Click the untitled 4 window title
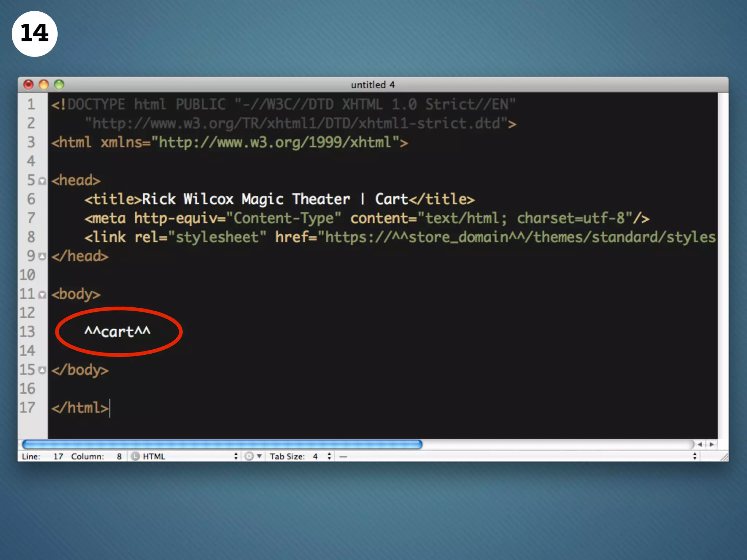 [373, 85]
